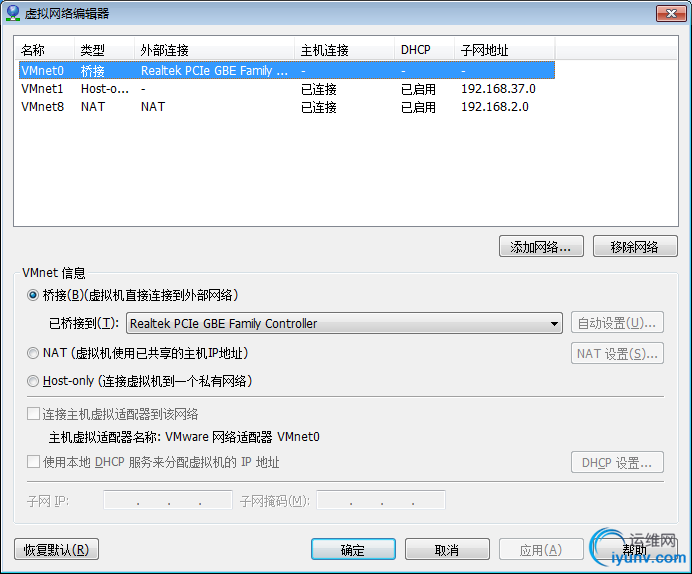Click subnet address 192.168.2.0
Screen dimensions: 692x574
495,107
